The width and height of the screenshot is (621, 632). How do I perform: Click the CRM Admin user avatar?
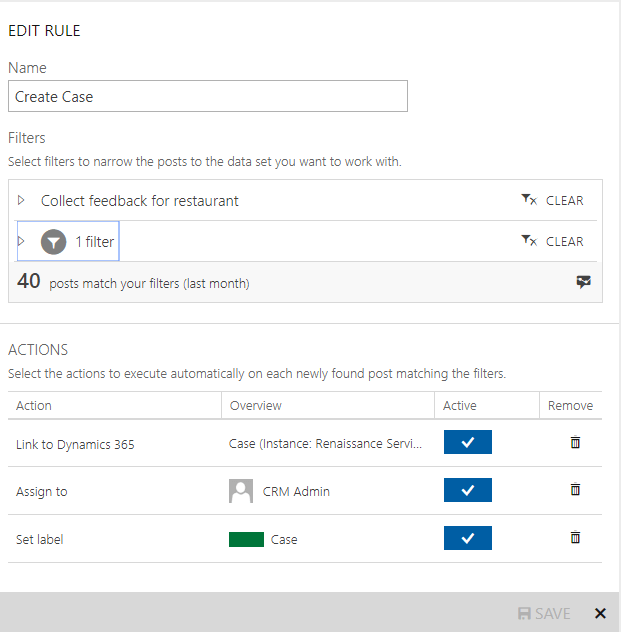(x=241, y=491)
